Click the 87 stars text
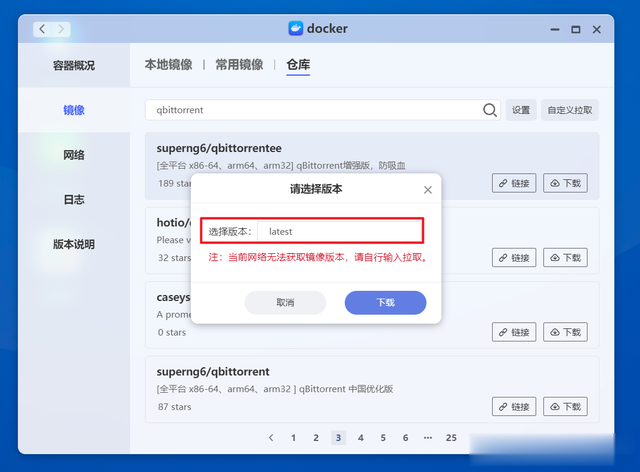Image resolution: width=640 pixels, height=472 pixels. [175, 407]
